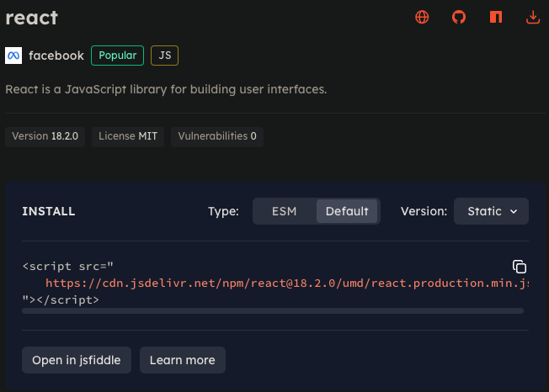Click the Open in jsfiddle button
Screen dimensions: 549x392
pyautogui.click(x=77, y=360)
